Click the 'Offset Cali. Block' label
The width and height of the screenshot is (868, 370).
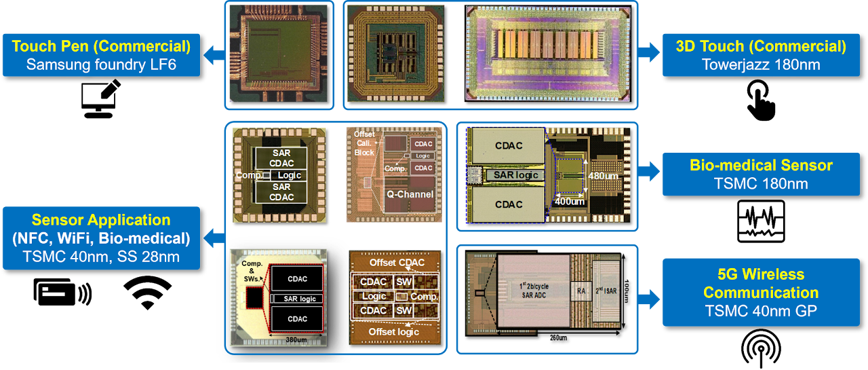click(364, 143)
